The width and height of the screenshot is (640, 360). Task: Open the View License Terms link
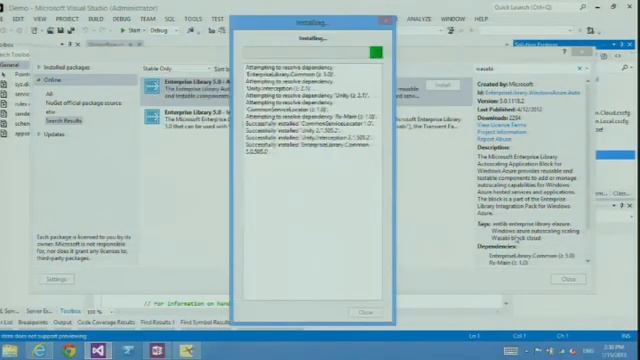point(501,125)
